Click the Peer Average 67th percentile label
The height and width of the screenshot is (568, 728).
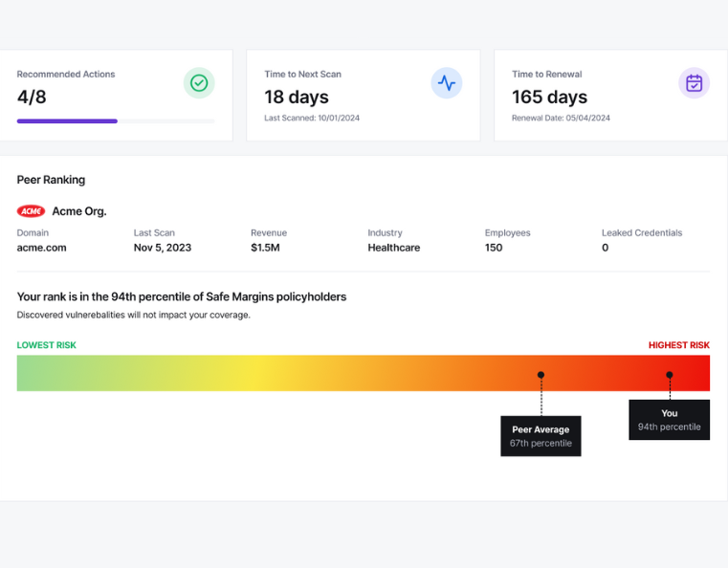point(540,436)
